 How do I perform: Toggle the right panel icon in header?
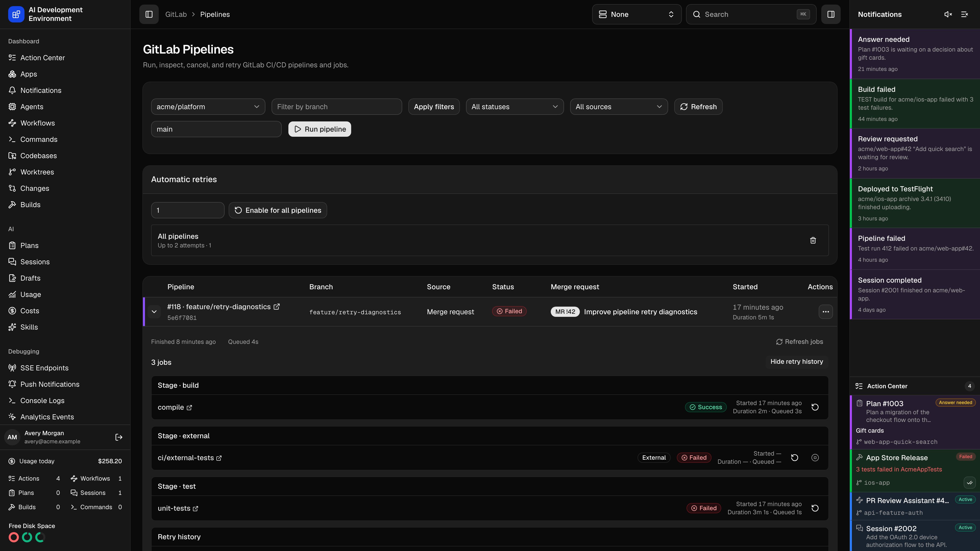tap(830, 15)
